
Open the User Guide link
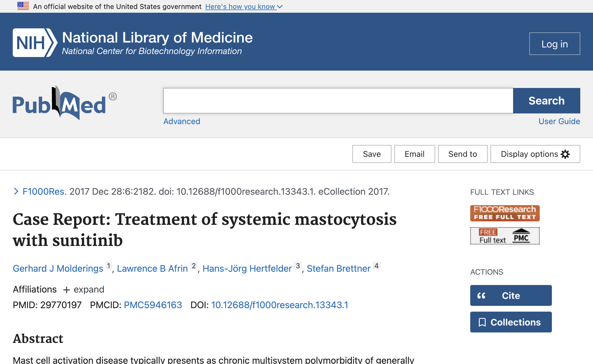pyautogui.click(x=559, y=121)
